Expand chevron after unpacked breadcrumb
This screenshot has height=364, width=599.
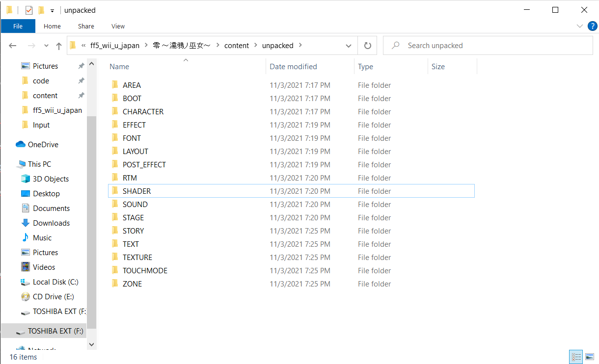pos(300,46)
